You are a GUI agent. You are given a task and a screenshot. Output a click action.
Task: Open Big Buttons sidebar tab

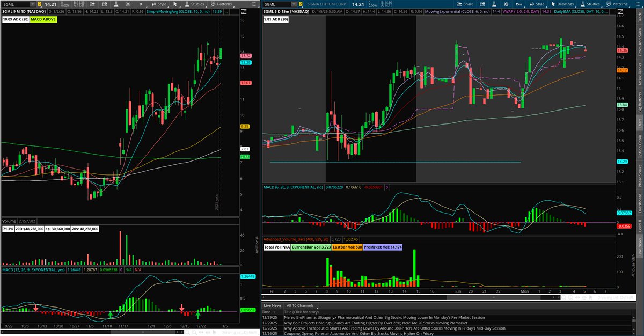click(x=639, y=102)
